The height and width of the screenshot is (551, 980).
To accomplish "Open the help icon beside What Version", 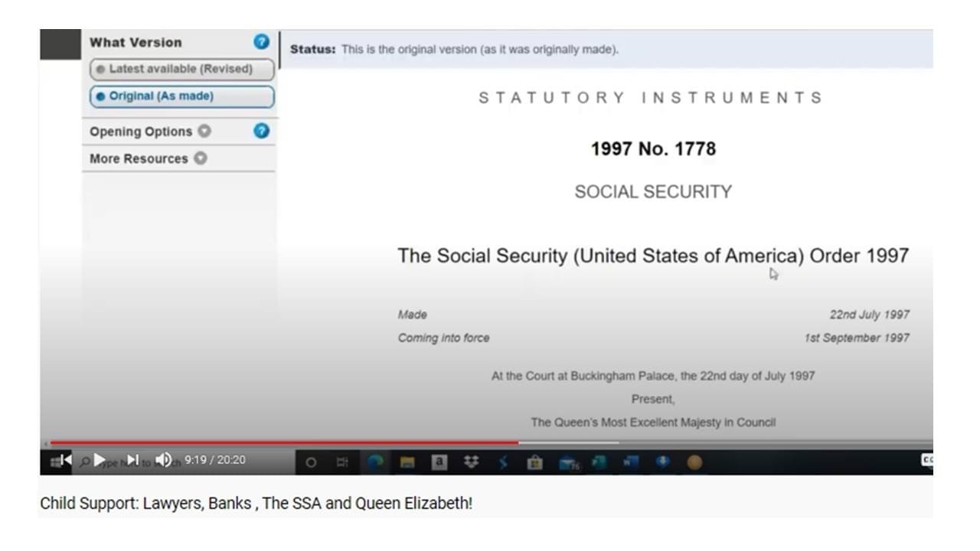I will pos(262,42).
